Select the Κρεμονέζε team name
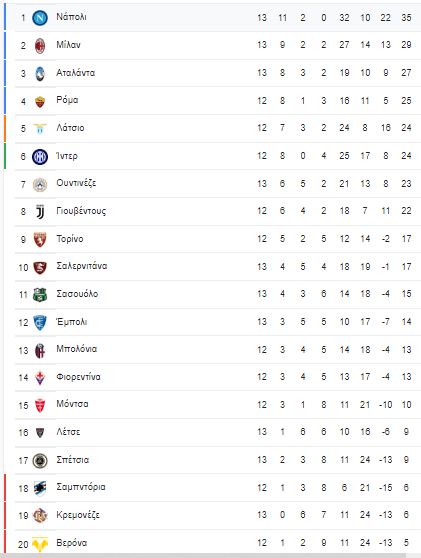The height and width of the screenshot is (558, 421). tap(78, 515)
